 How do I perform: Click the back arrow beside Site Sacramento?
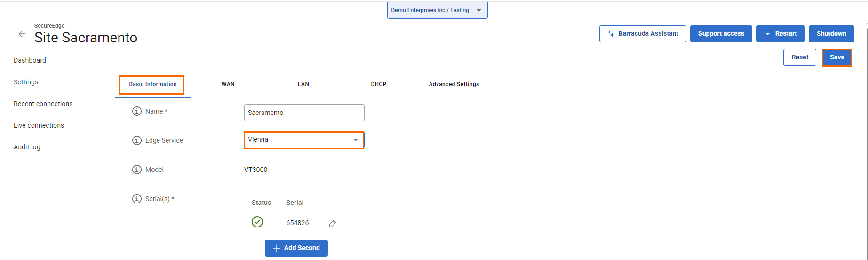[22, 34]
